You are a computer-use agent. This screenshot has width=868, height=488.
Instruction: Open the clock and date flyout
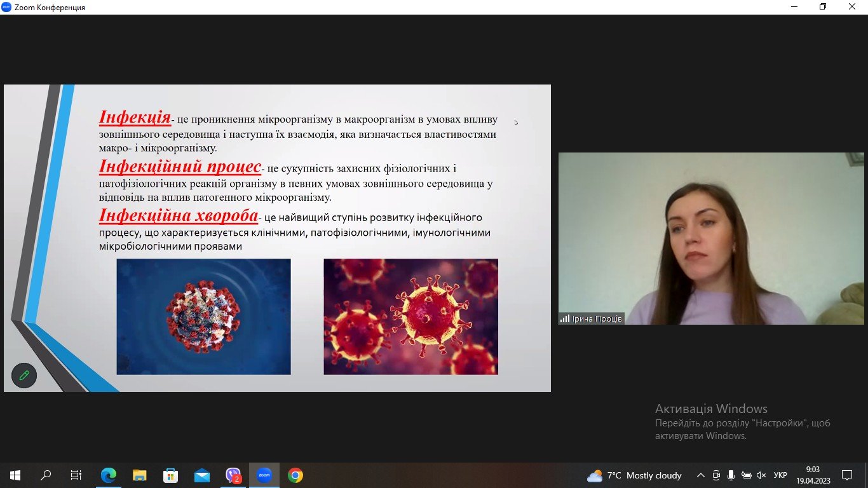(x=812, y=475)
